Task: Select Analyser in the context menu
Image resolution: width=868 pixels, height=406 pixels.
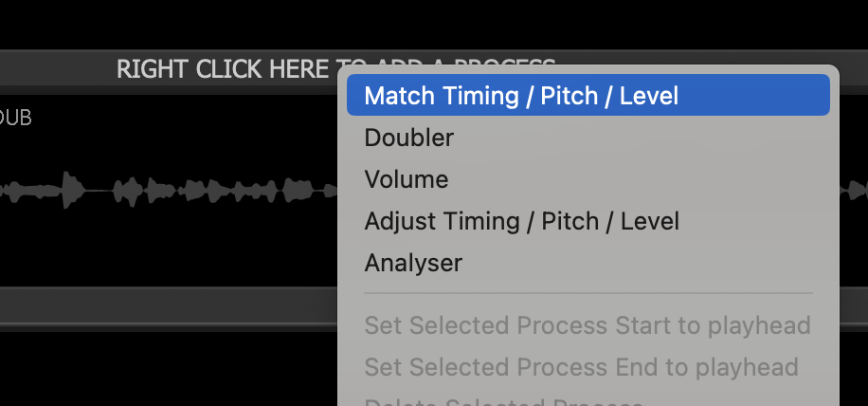Action: tap(413, 263)
